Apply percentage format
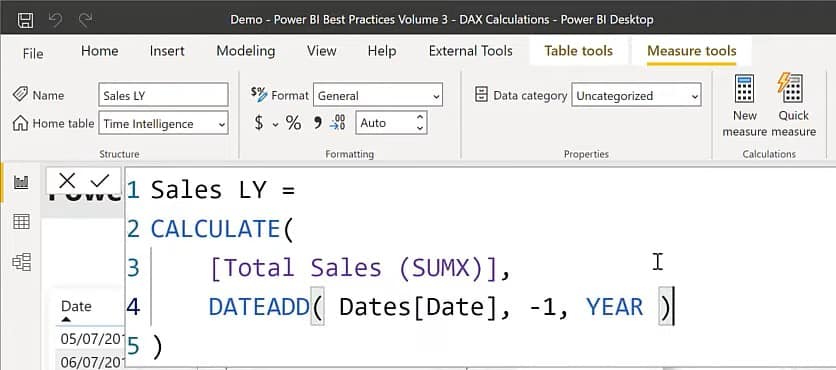836x370 pixels. [x=293, y=123]
